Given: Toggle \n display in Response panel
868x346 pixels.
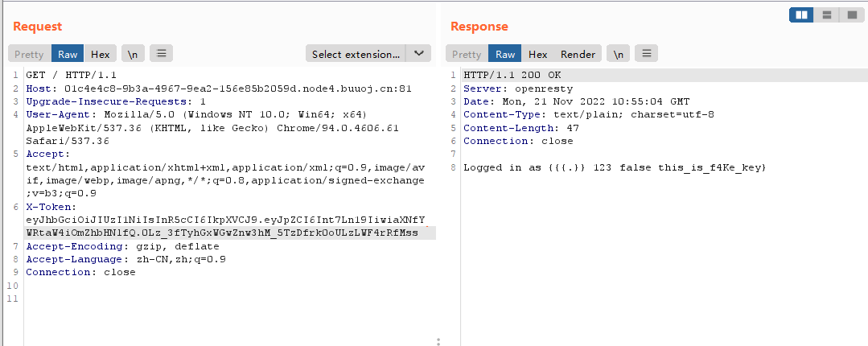Looking at the screenshot, I should (618, 54).
